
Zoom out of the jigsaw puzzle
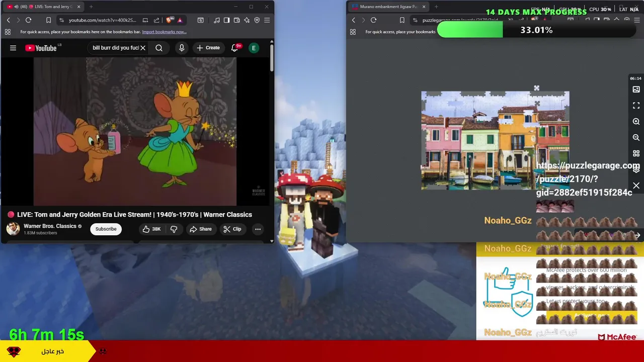click(x=636, y=137)
